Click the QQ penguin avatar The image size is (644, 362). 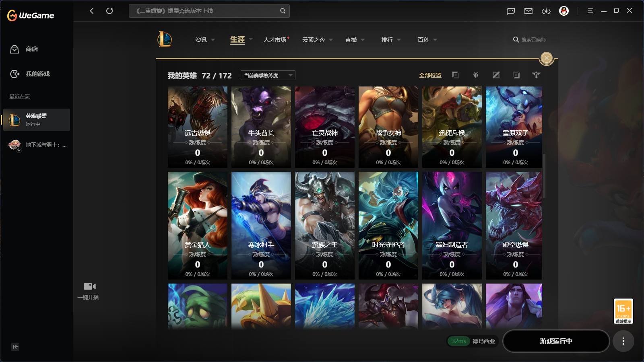point(564,11)
